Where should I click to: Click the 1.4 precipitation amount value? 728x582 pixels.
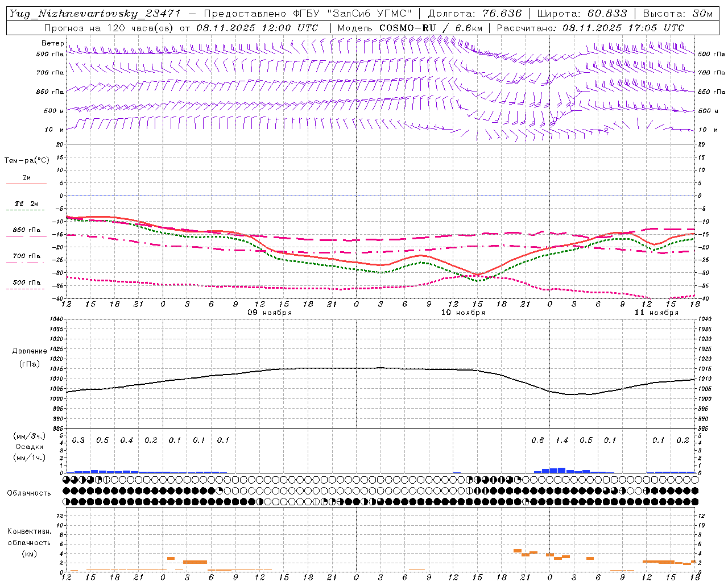[x=562, y=440]
